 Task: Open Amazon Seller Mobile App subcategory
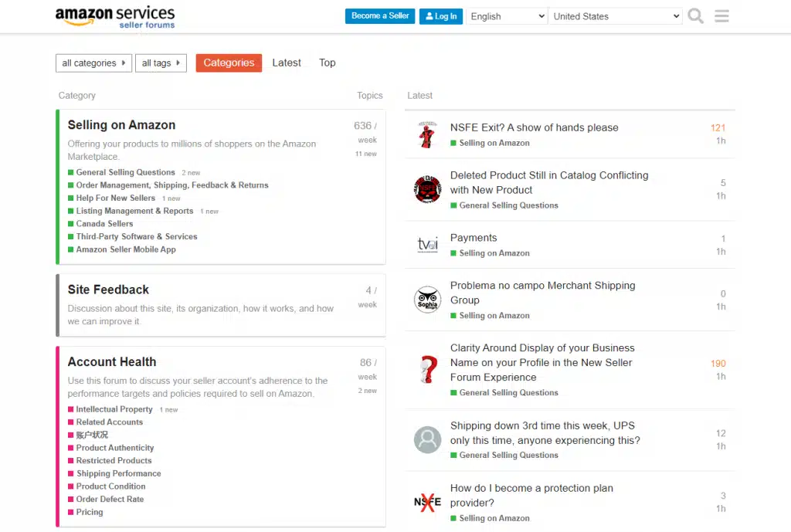pyautogui.click(x=126, y=249)
